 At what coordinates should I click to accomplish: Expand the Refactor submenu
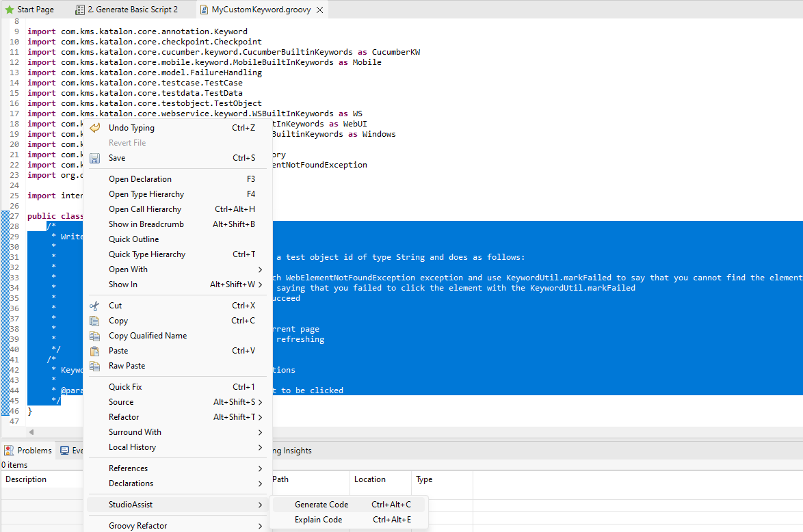(260, 417)
